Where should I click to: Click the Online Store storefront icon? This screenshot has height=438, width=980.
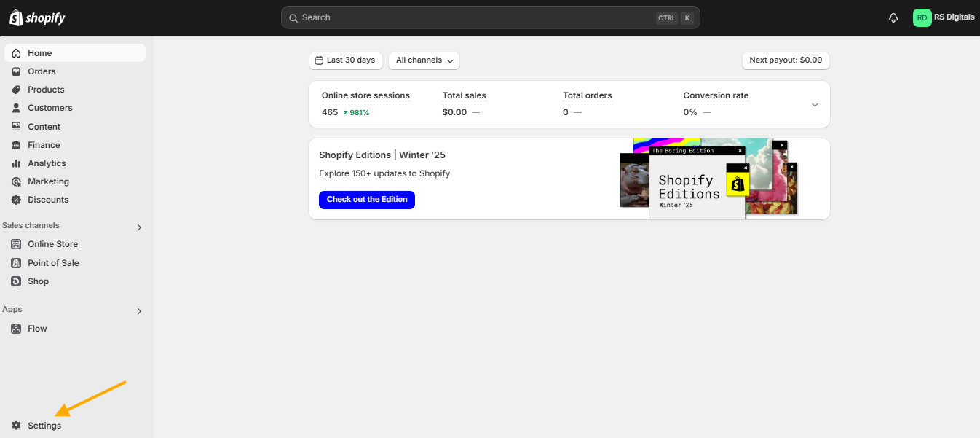point(16,244)
